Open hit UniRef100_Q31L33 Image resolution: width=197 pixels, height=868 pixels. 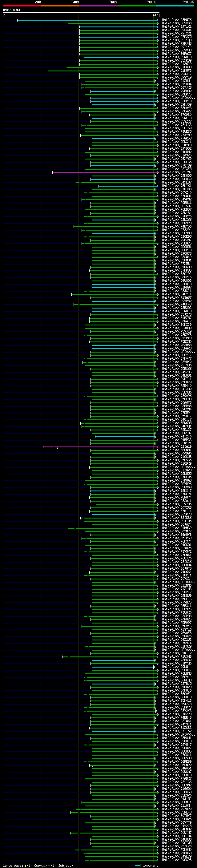click(x=177, y=125)
